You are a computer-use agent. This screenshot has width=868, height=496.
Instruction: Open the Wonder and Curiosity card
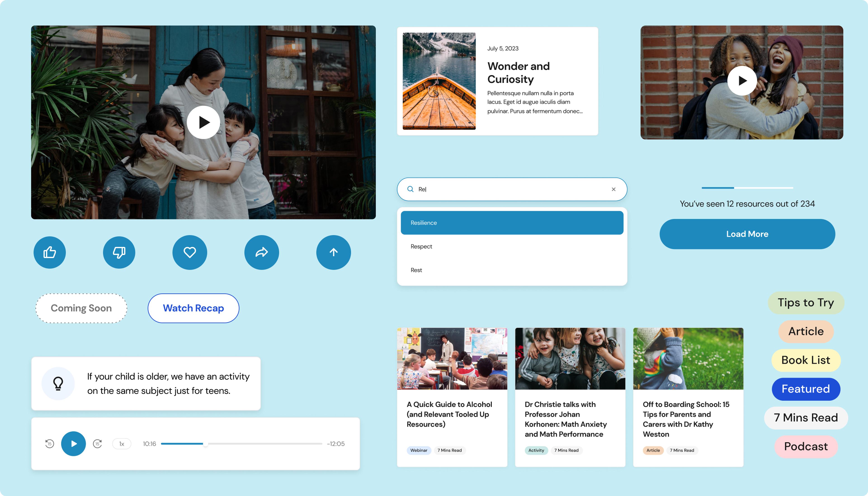coord(518,73)
